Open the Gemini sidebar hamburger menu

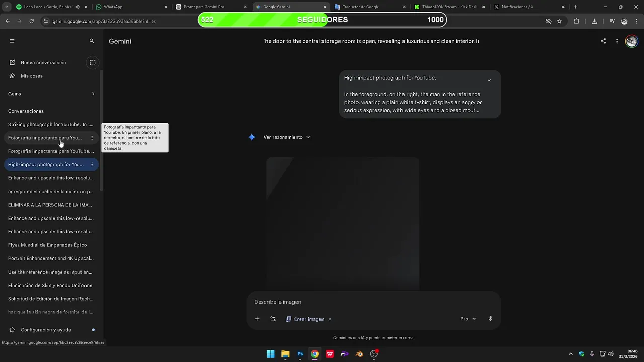(12, 41)
